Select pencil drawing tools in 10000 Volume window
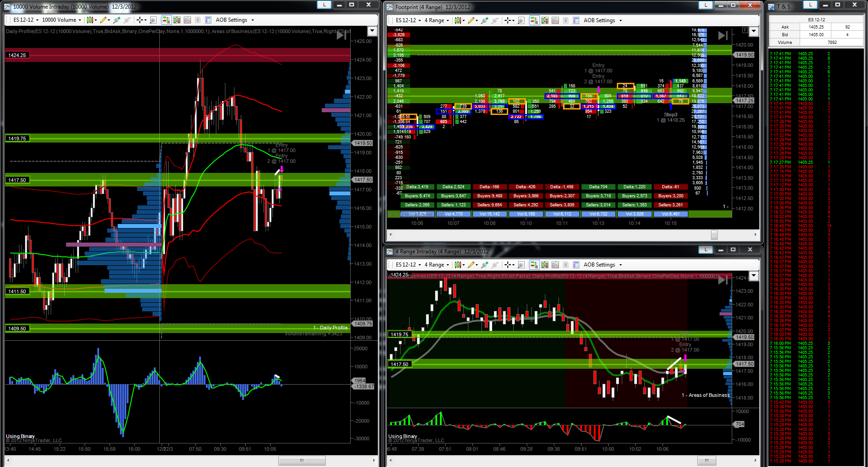The image size is (868, 467). (x=103, y=20)
